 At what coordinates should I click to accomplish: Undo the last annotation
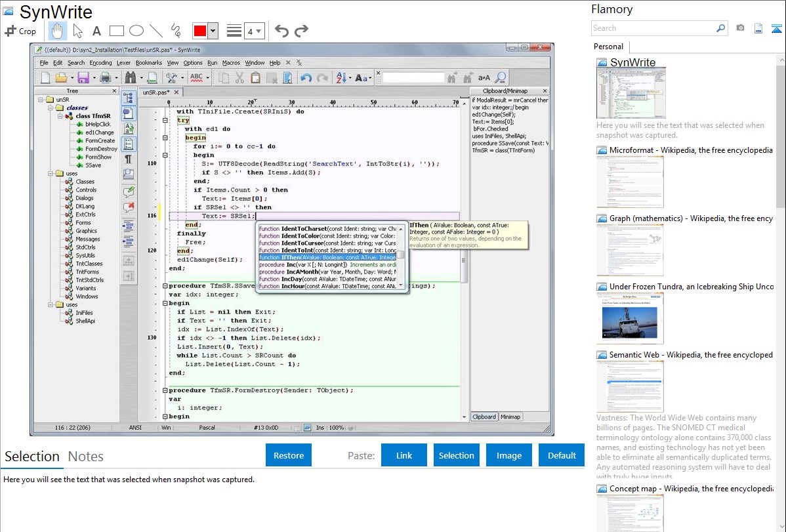(281, 31)
